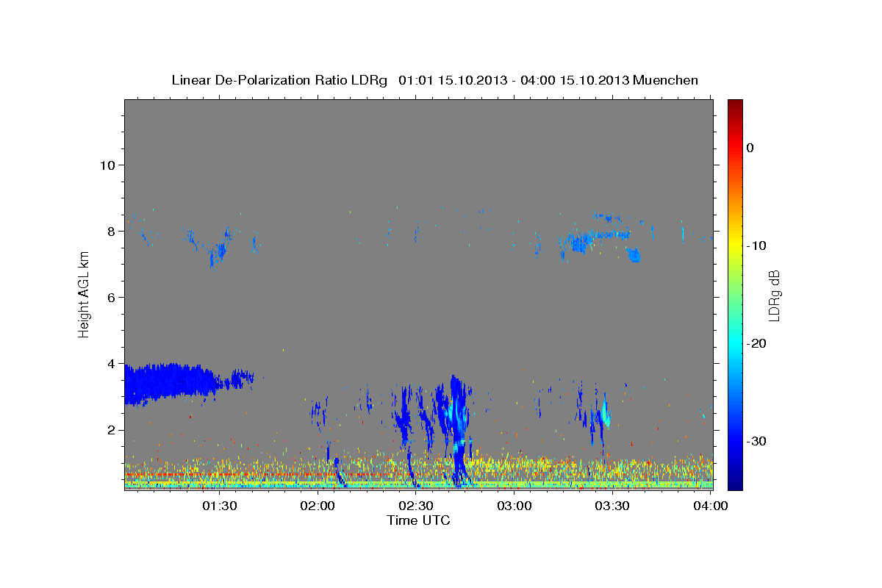Click the height tick label 2
The height and width of the screenshot is (588, 882).
[x=110, y=429]
